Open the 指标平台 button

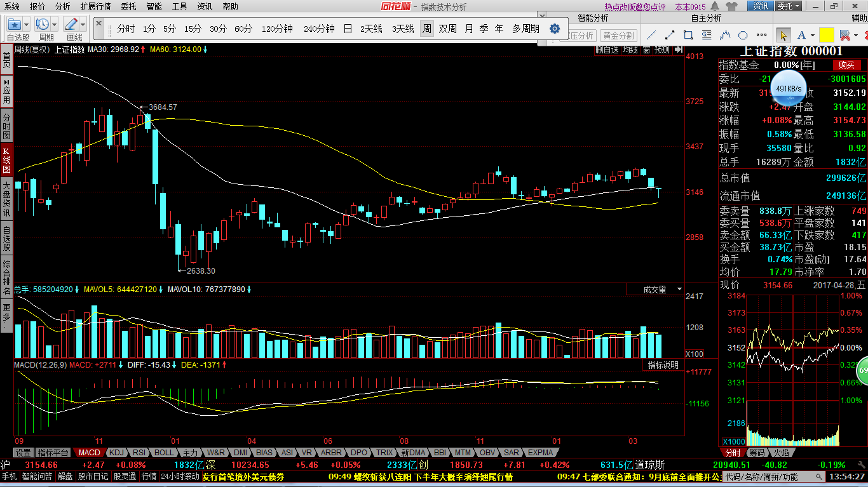point(53,453)
